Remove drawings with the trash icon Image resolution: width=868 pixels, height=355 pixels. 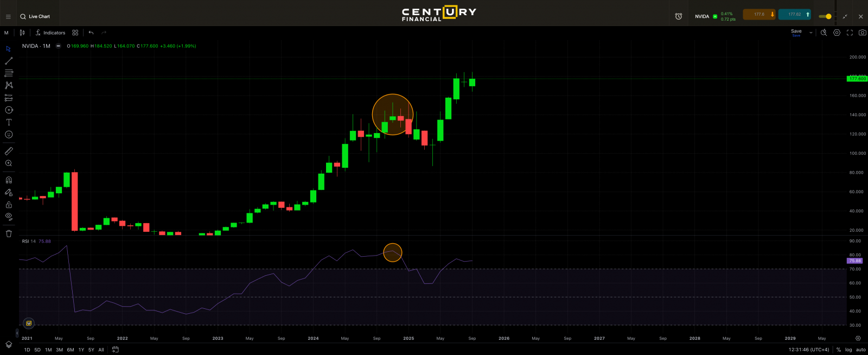tap(9, 233)
